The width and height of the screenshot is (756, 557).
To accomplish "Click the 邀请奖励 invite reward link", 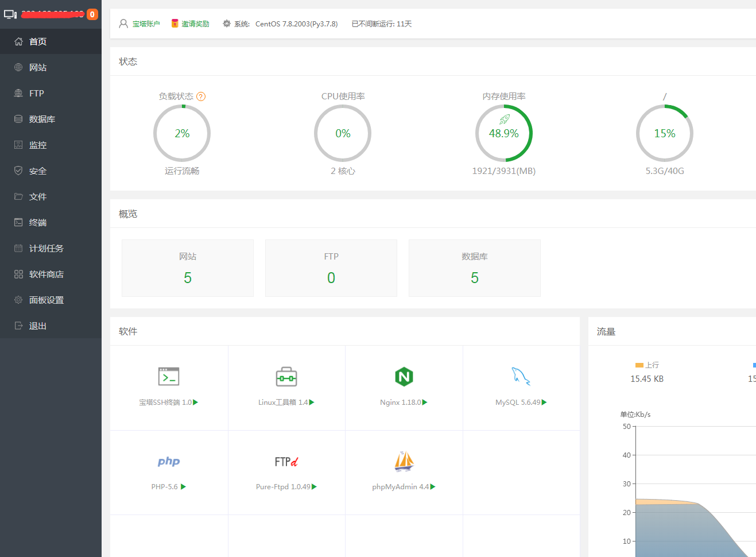I will 195,24.
